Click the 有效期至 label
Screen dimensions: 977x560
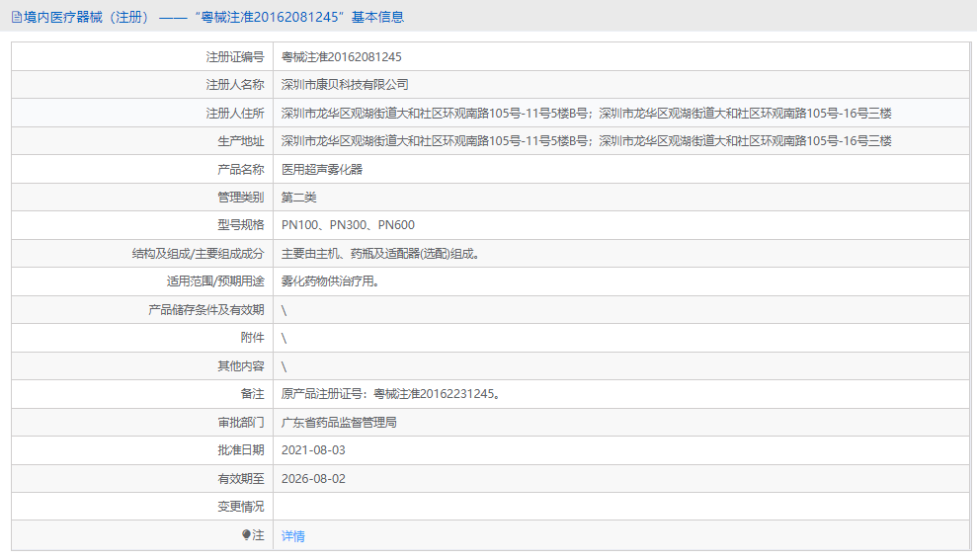coord(240,479)
